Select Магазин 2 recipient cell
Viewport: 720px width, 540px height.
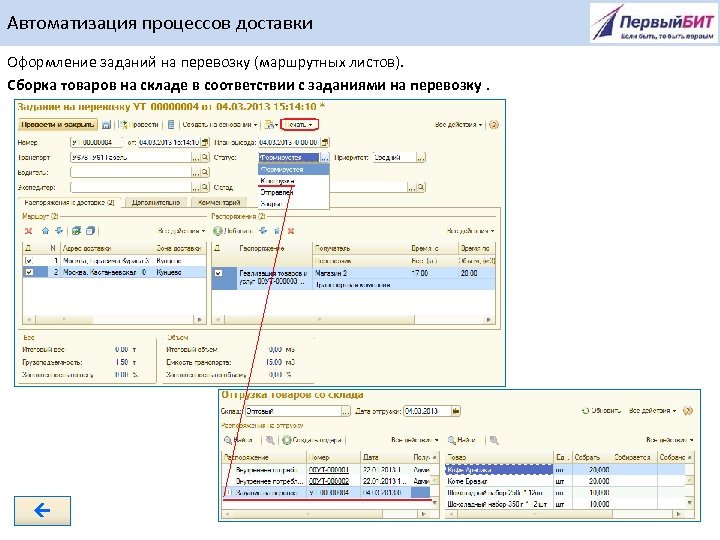[x=360, y=273]
